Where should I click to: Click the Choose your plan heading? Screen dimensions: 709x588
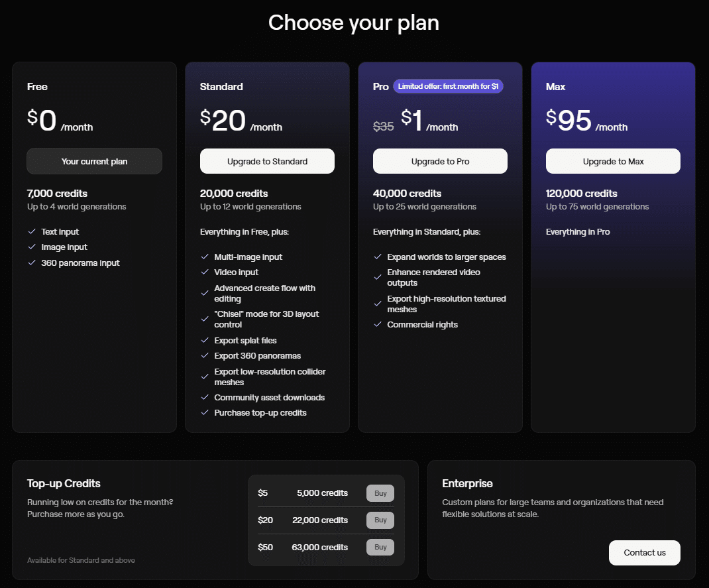(354, 23)
